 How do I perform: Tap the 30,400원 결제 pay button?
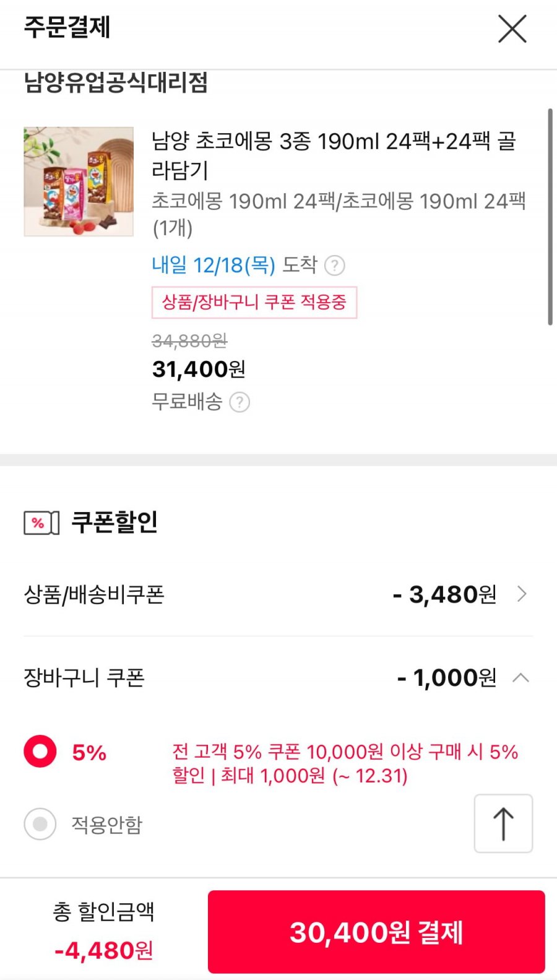(376, 932)
